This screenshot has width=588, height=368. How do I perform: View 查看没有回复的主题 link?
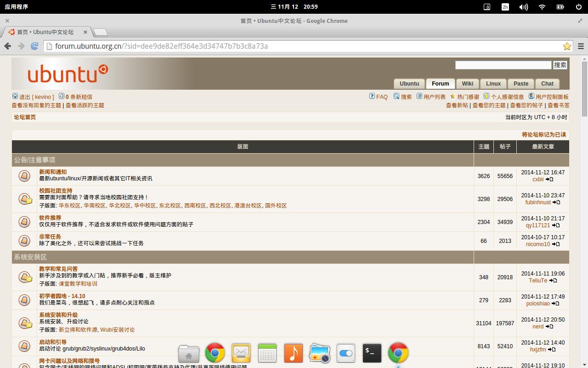pos(36,105)
